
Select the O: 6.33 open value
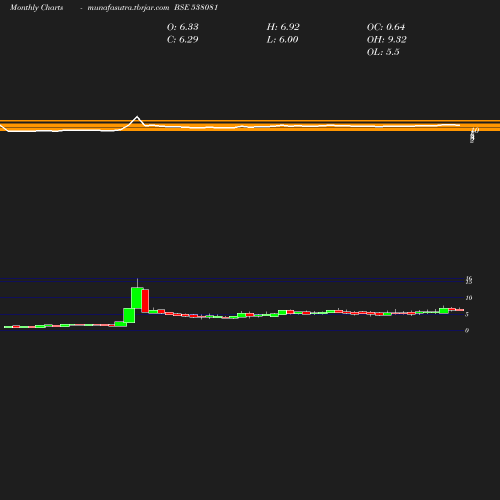click(183, 27)
